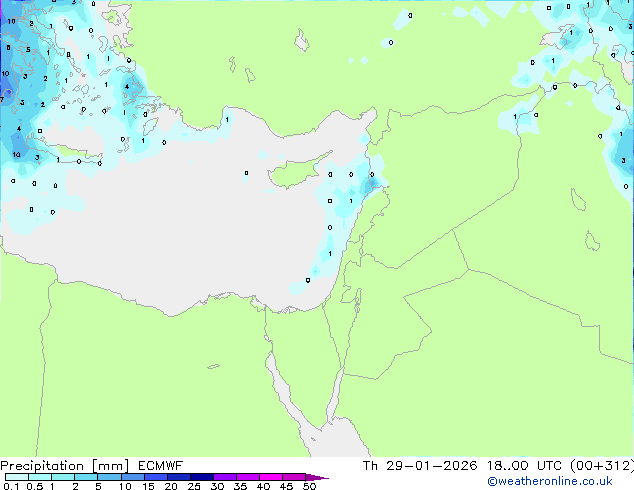Click the legend value label "0.1"
Screen dimensions: 634x490
point(11,486)
